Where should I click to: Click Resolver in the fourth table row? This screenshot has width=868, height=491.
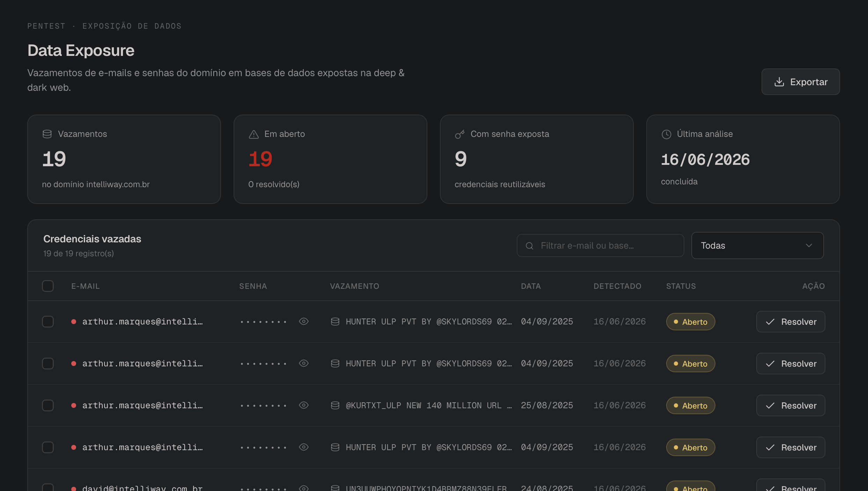(790, 447)
